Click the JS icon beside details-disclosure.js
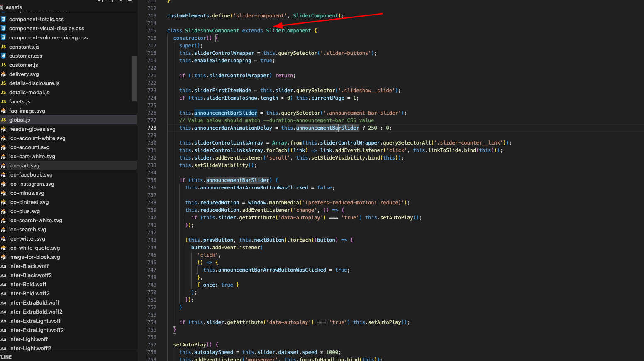Image resolution: width=644 pixels, height=361 pixels. (x=3, y=83)
